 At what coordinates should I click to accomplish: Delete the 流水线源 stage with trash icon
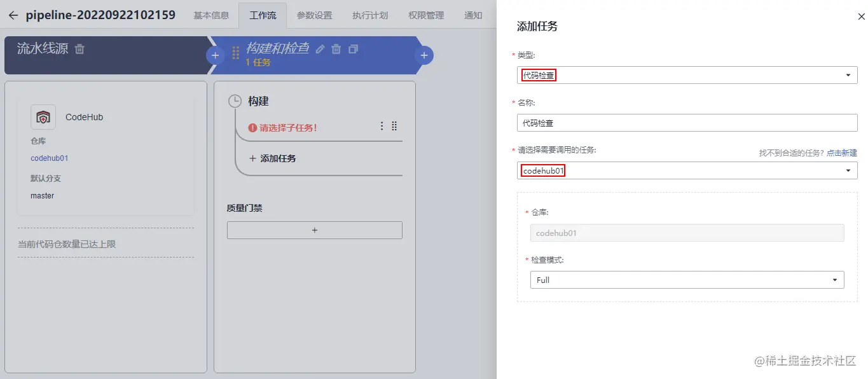coord(79,49)
